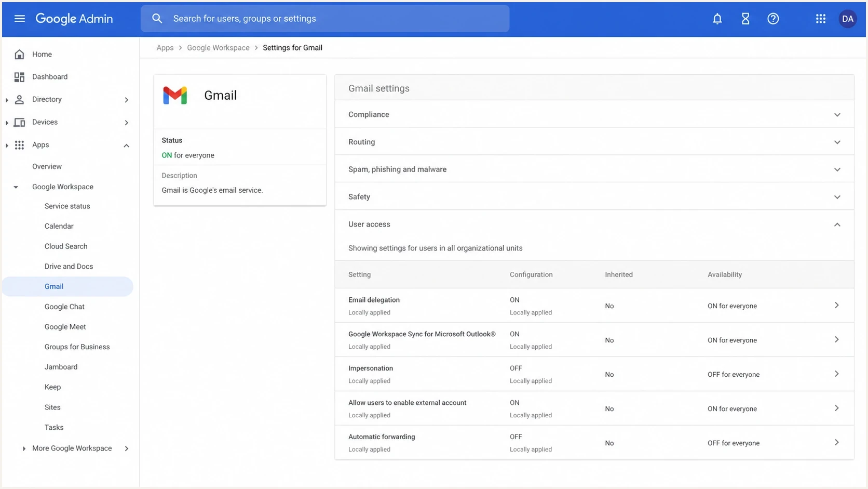Open Allow users external account row arrow
The image size is (868, 489).
[836, 408]
